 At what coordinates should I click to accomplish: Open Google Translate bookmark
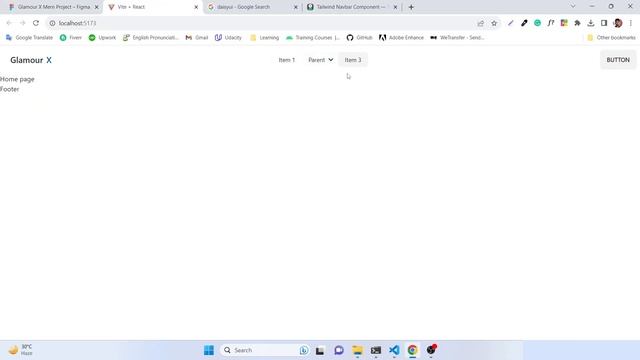pos(29,38)
